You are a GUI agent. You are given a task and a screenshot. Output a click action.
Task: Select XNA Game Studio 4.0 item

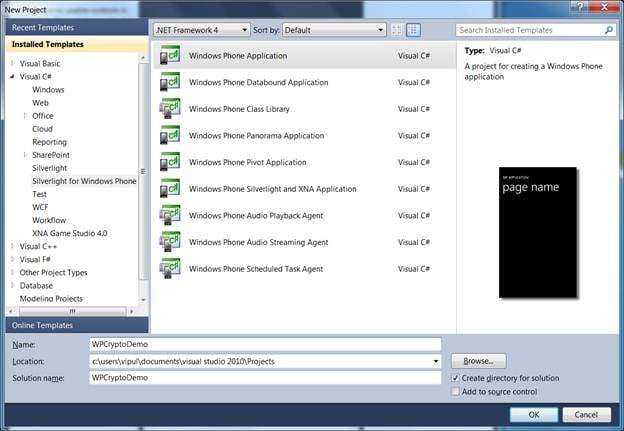(x=70, y=233)
